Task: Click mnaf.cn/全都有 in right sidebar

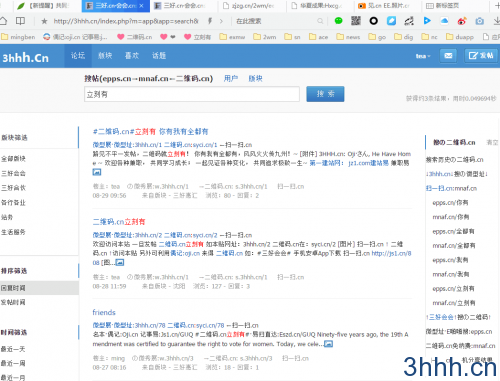Action: coord(454,246)
